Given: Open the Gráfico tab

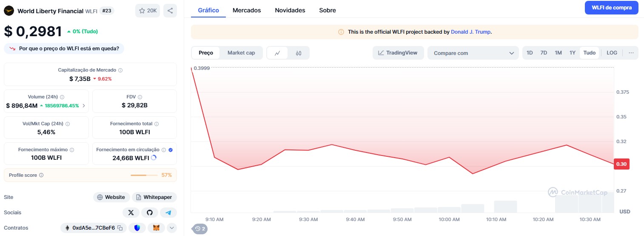Looking at the screenshot, I should pos(208,10).
